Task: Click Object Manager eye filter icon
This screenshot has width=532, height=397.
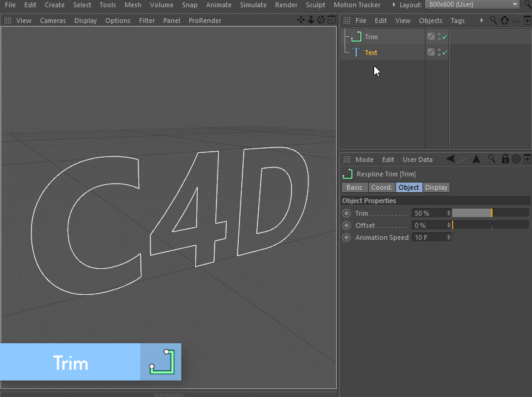Action: click(516, 21)
